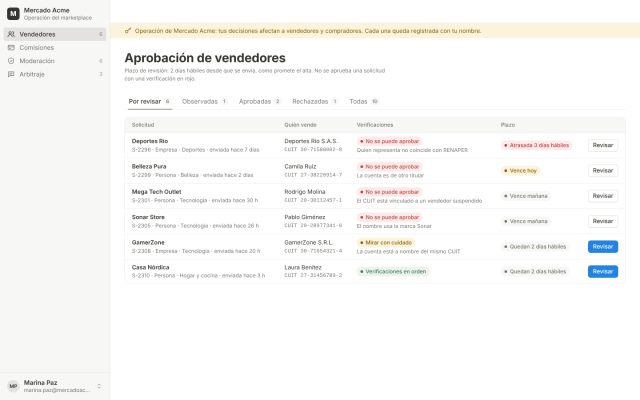
Task: Click the Vence mañana badge for Sonar Store
Action: (526, 221)
